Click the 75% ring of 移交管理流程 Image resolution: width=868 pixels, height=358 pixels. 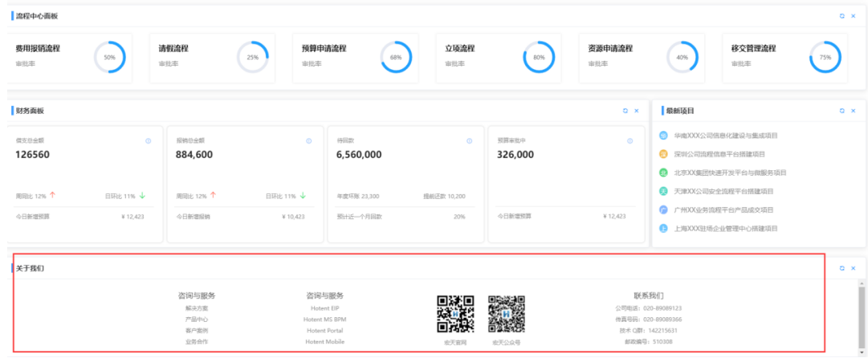coord(825,57)
